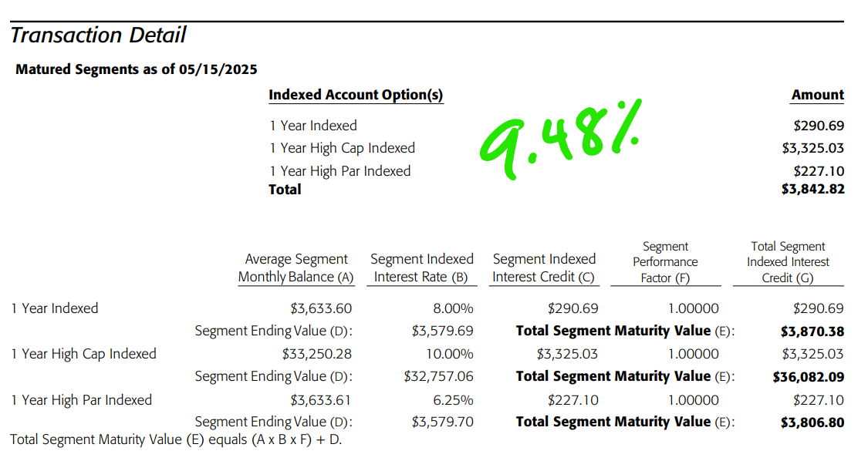Click the Segment Performance Factor (F) header

click(x=665, y=262)
